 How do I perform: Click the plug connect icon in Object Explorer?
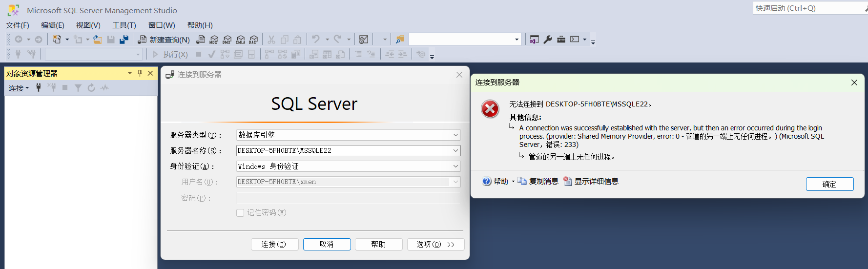coord(39,88)
